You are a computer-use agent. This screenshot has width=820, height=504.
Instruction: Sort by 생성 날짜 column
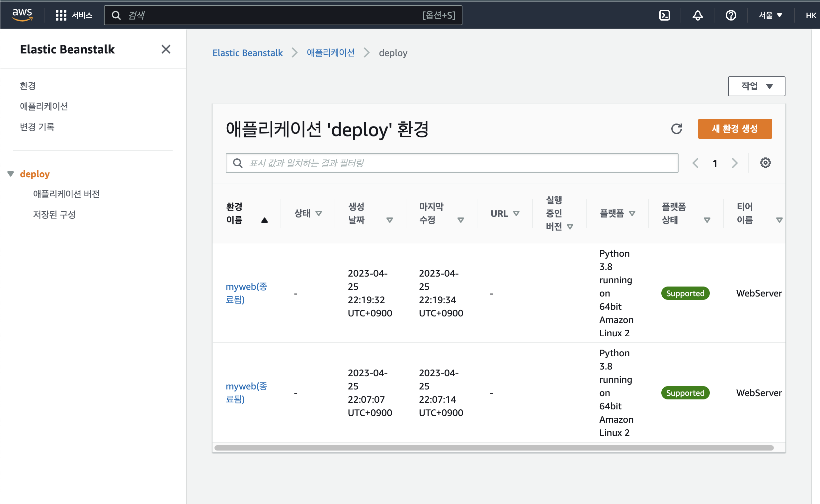pos(370,213)
